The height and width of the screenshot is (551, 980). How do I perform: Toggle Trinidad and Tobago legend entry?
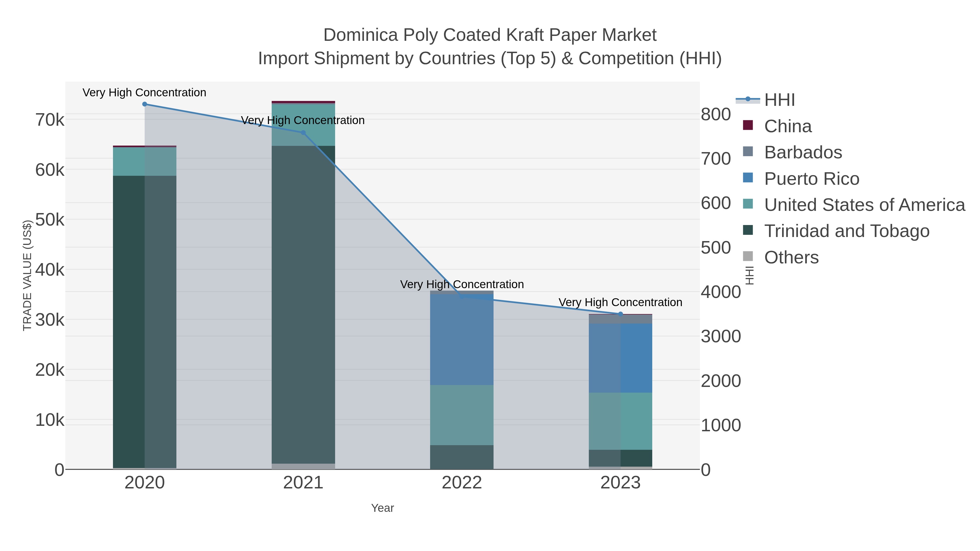tap(836, 231)
